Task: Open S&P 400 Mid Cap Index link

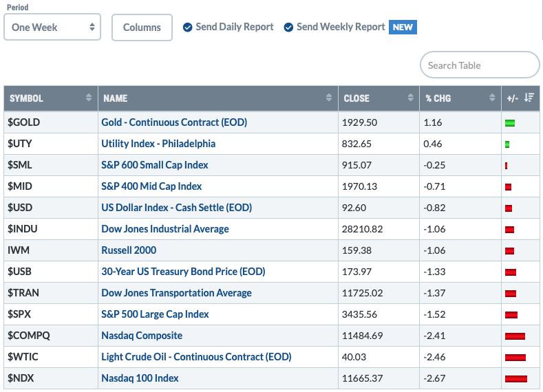Action: pyautogui.click(x=151, y=186)
